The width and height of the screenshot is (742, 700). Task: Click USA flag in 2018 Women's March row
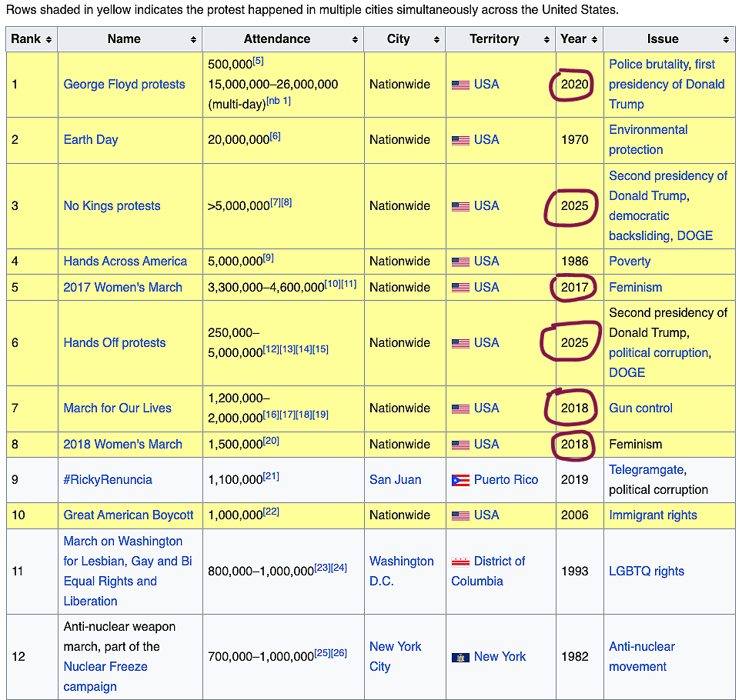pyautogui.click(x=460, y=445)
